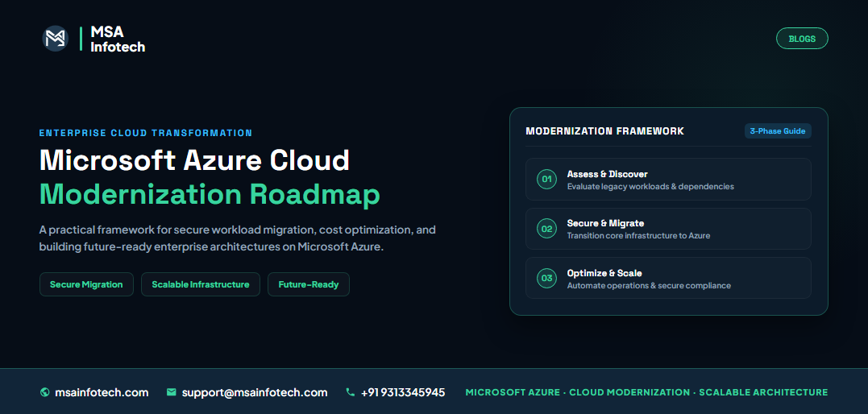Click the footer MICROSOFT AZURE tagline text
This screenshot has width=868, height=414.
tap(646, 392)
